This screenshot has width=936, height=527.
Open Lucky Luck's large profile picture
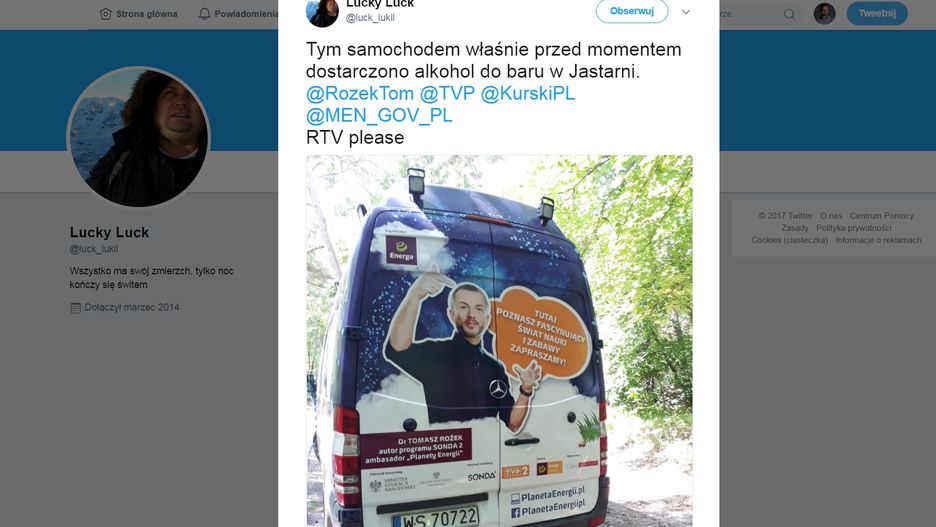138,137
